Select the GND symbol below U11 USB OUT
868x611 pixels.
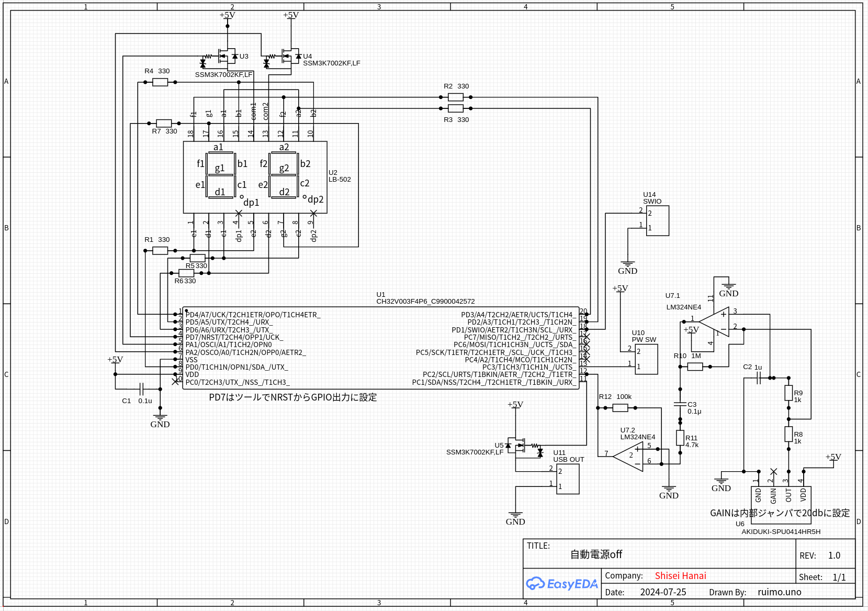[x=515, y=518]
